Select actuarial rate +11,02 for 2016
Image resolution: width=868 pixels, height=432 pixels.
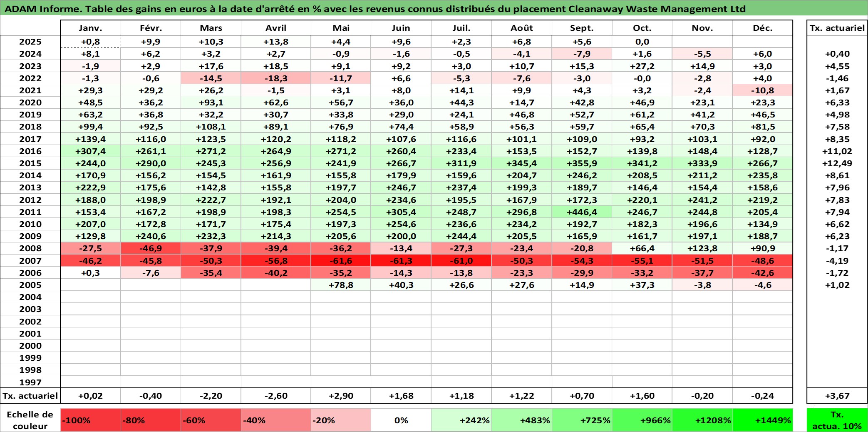837,151
